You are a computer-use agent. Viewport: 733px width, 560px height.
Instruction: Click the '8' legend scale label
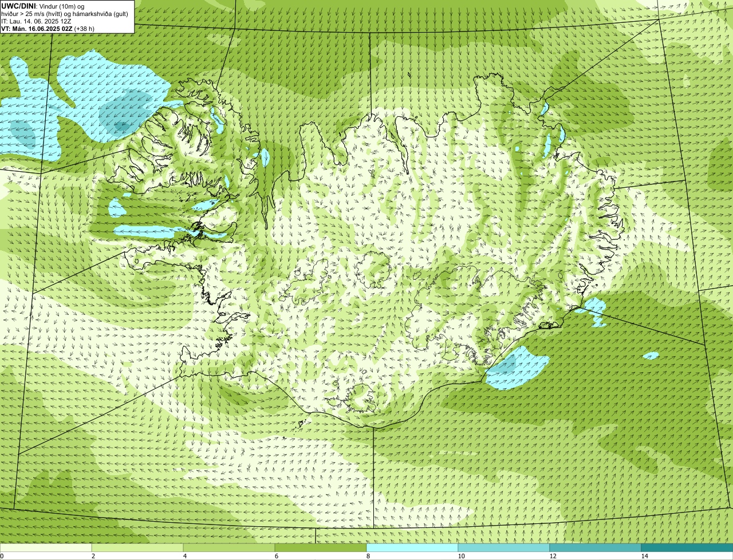(368, 556)
